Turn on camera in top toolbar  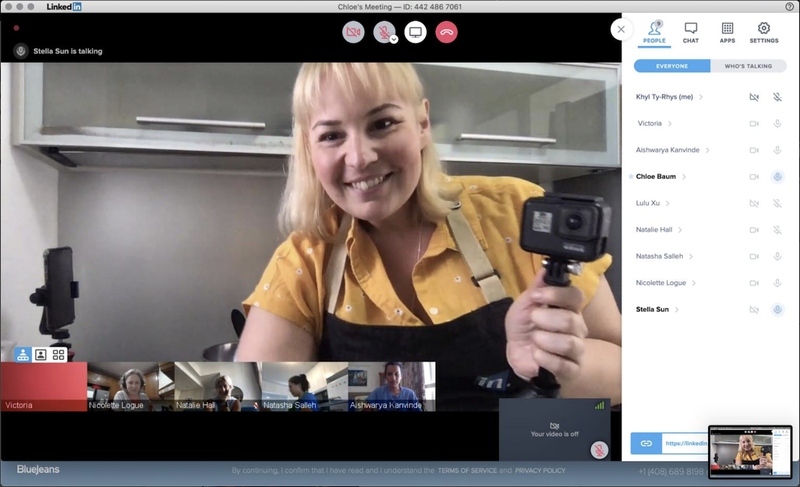pos(352,31)
